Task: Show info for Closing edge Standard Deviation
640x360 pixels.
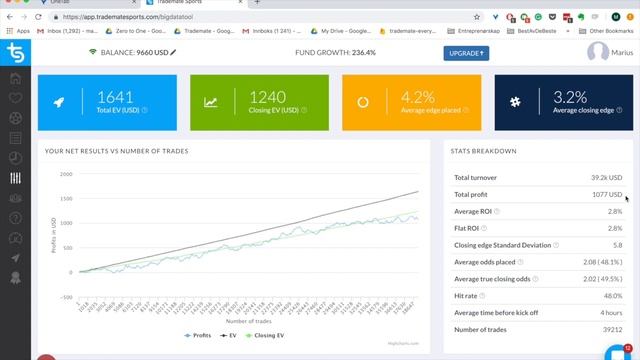Action: point(556,245)
